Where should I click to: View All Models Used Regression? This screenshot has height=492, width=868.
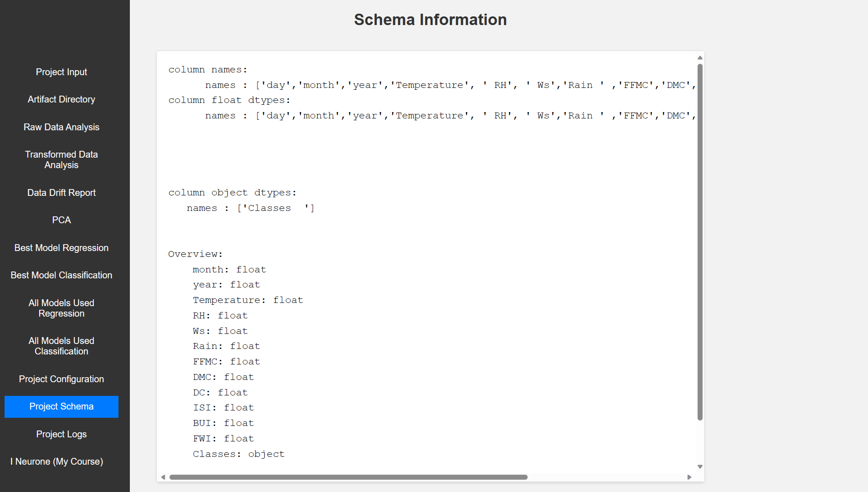[61, 308]
